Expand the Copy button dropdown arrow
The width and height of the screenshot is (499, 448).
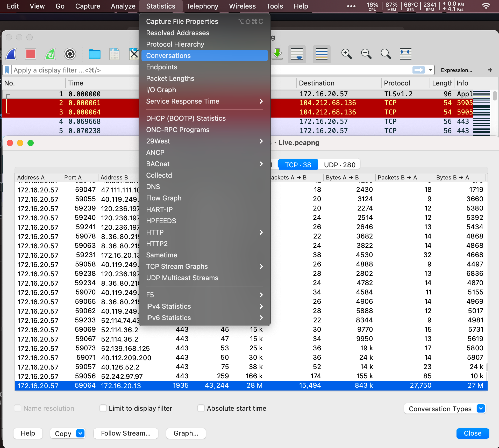80,433
